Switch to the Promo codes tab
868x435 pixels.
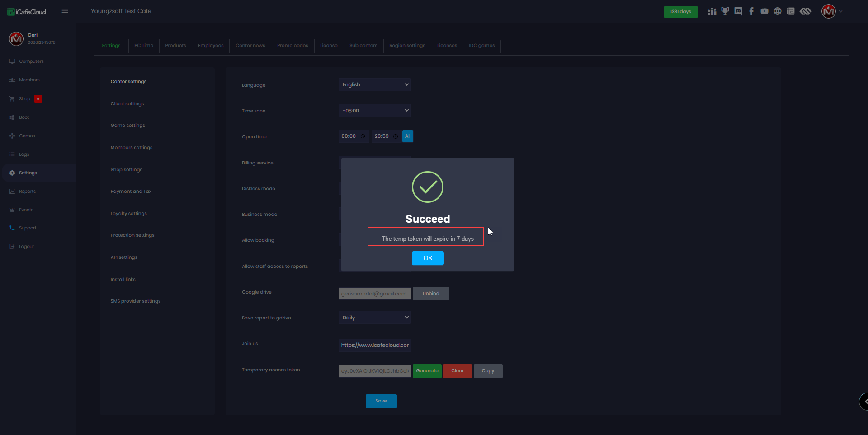coord(292,46)
